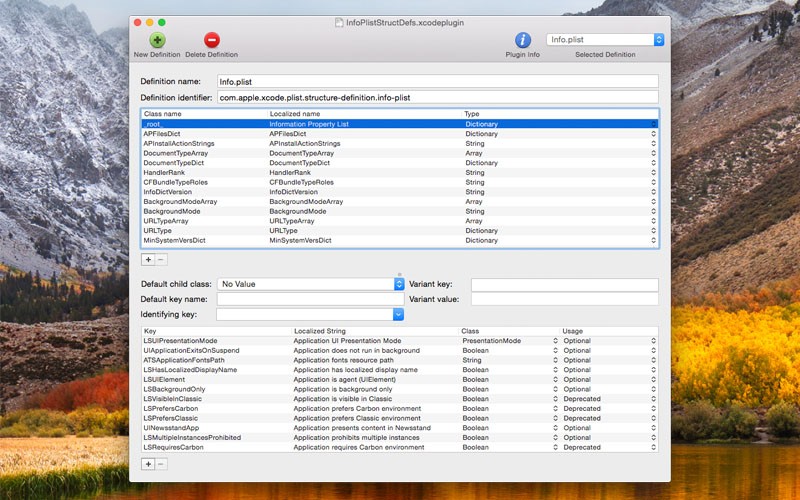This screenshot has width=800, height=500.
Task: Open the Usage popup for LSVisibleInClassic
Action: pyautogui.click(x=653, y=399)
